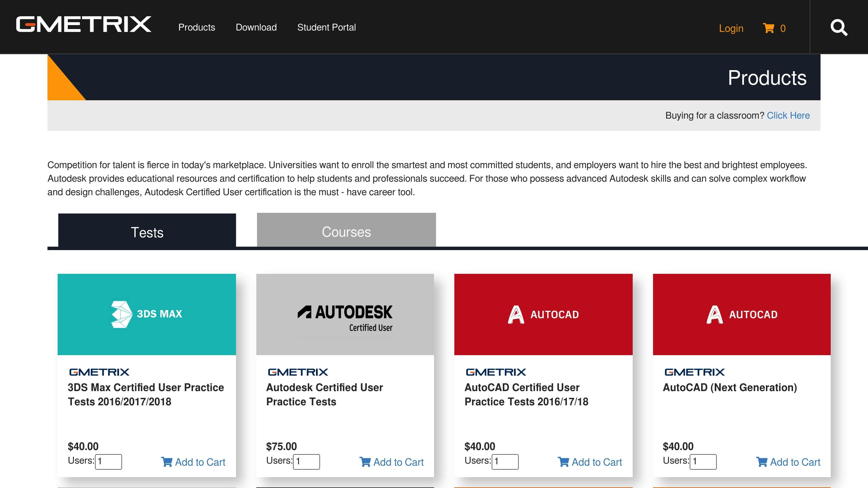Open the AutoCAD Next Generation product image
Image resolution: width=868 pixels, height=488 pixels.
742,314
